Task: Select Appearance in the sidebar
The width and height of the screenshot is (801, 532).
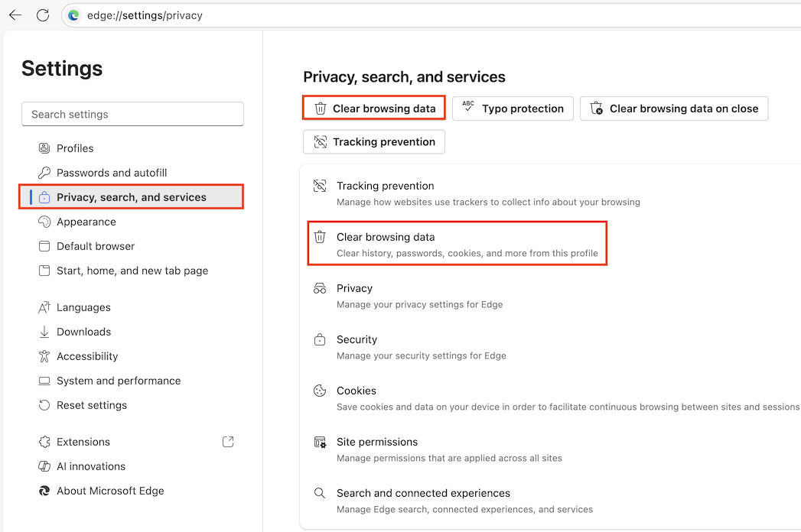Action: 86,222
